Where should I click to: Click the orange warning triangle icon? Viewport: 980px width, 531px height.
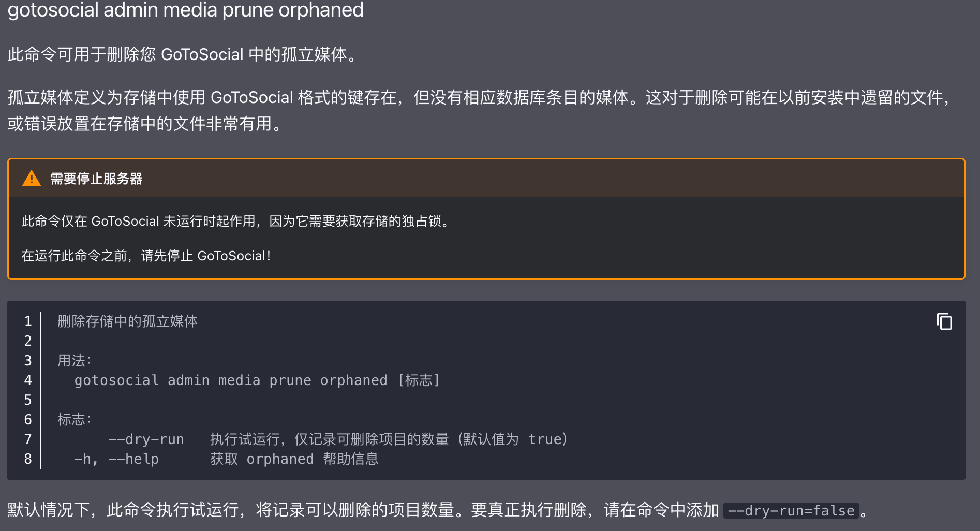coord(32,179)
